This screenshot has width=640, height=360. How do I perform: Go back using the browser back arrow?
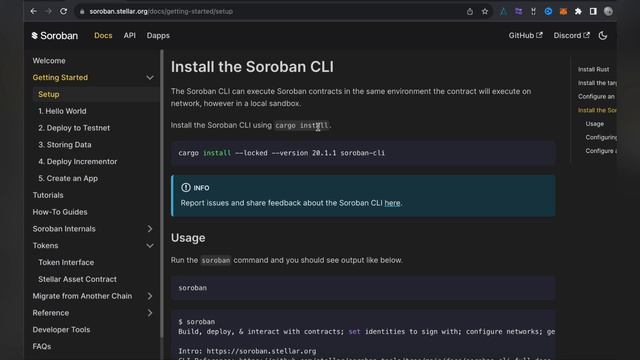coord(33,11)
